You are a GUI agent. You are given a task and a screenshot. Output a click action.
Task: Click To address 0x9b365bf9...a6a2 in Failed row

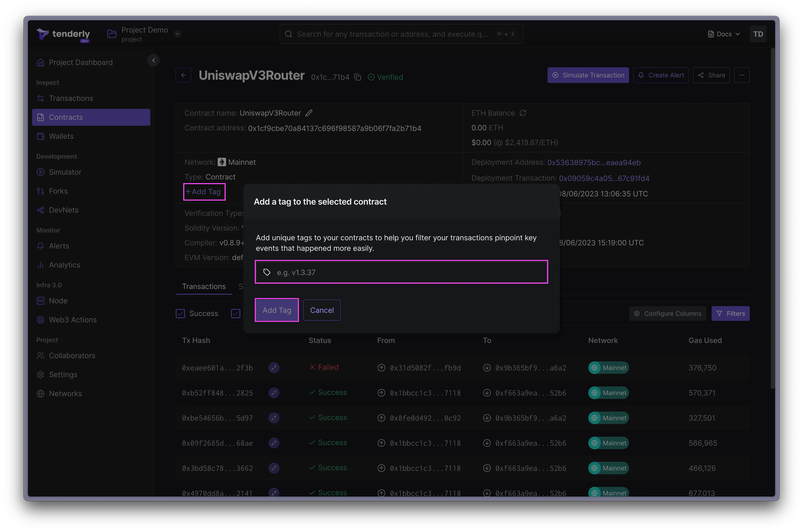531,368
